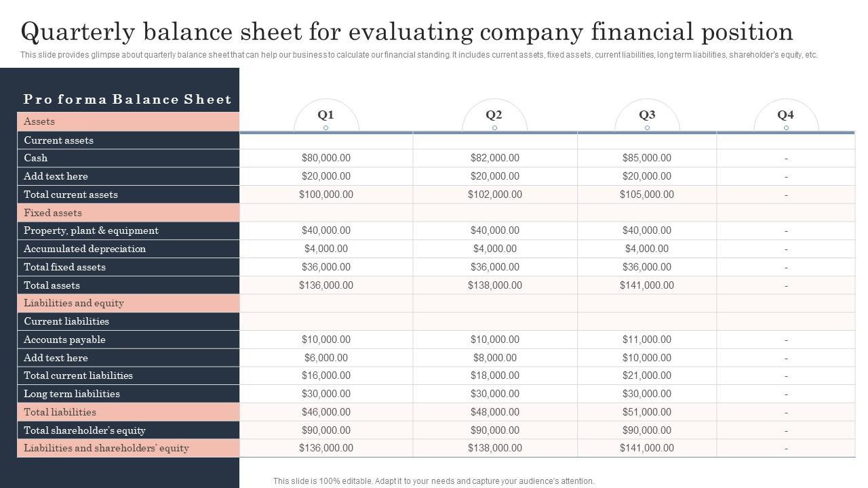Click Q3 Total assets value $141,000.00

[647, 285]
